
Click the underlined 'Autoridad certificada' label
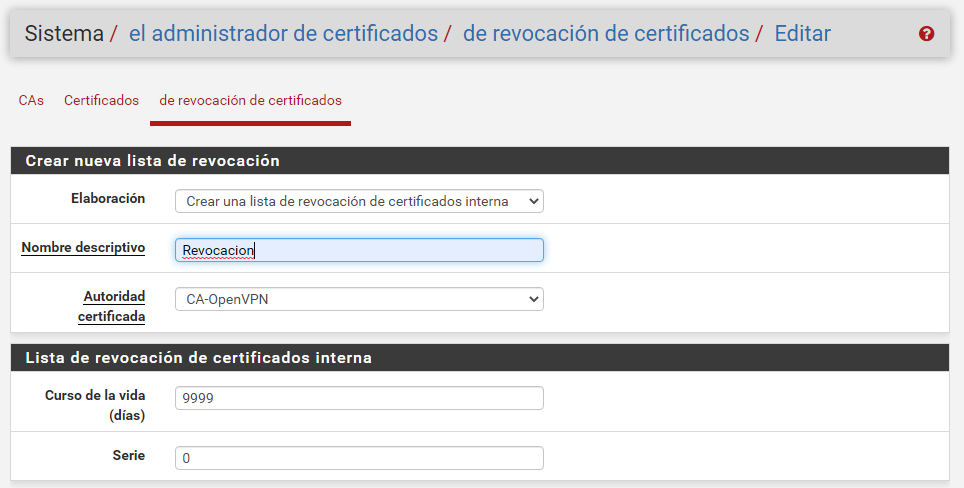click(112, 306)
